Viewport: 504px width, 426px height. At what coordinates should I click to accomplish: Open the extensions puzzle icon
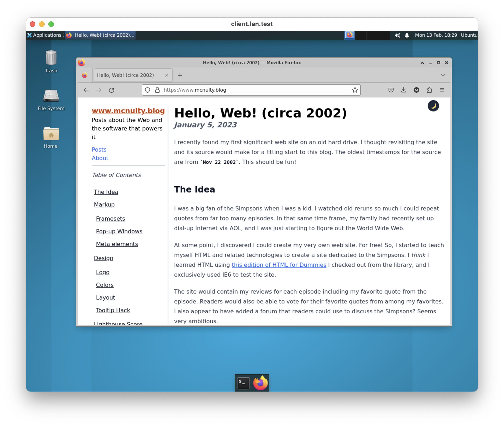coord(430,90)
